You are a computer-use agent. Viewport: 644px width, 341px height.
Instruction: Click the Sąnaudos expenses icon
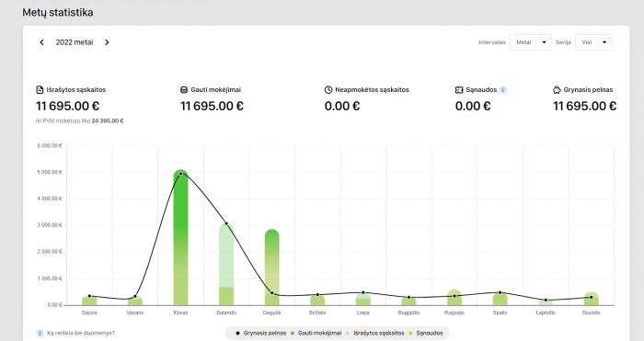tap(459, 90)
